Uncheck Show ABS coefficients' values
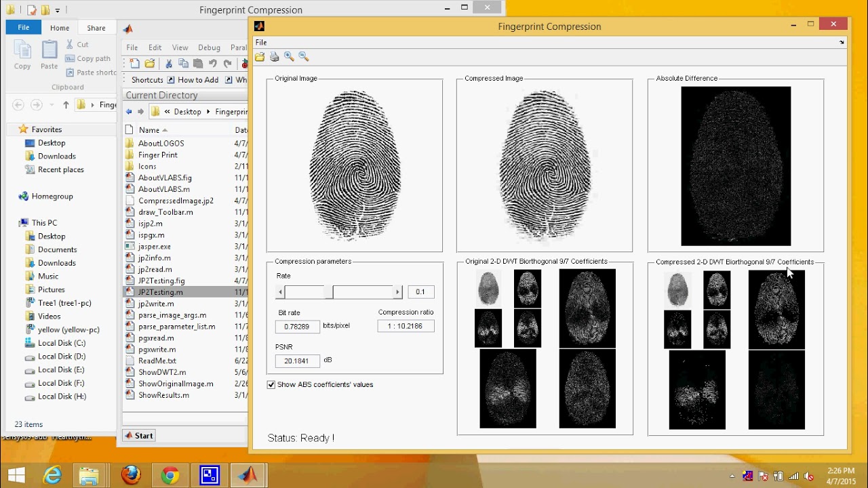868x488 pixels. pyautogui.click(x=271, y=384)
